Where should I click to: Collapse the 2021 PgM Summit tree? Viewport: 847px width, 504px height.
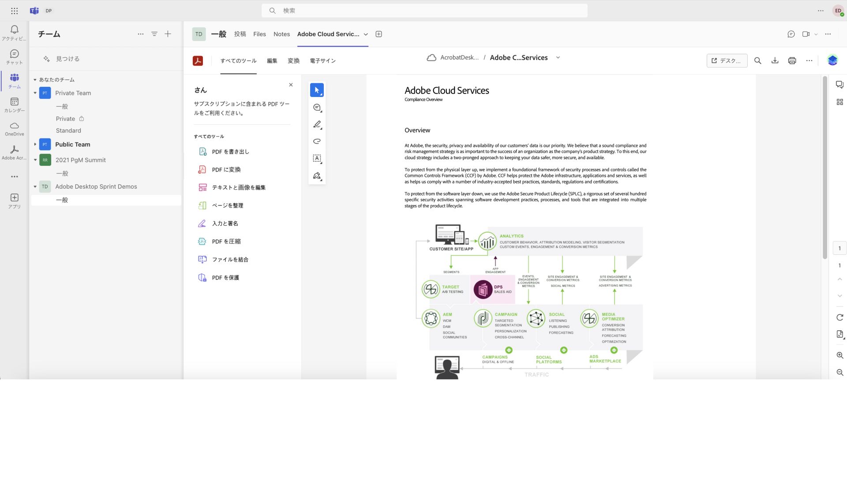point(35,160)
